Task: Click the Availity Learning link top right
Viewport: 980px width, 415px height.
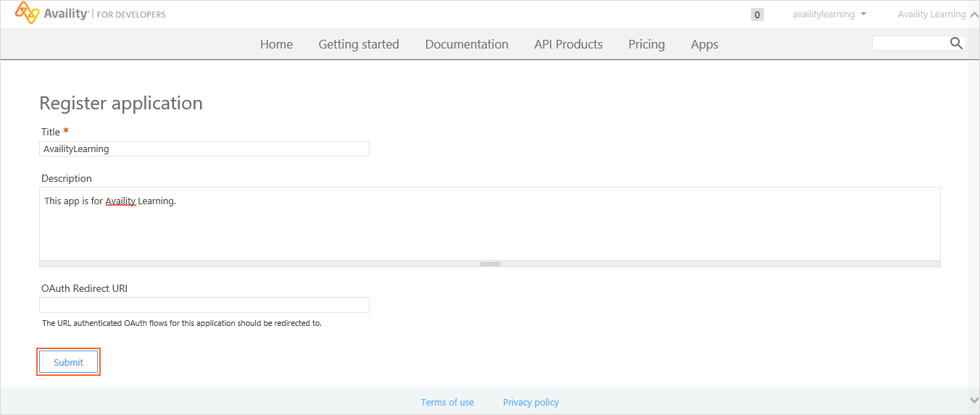Action: point(931,14)
